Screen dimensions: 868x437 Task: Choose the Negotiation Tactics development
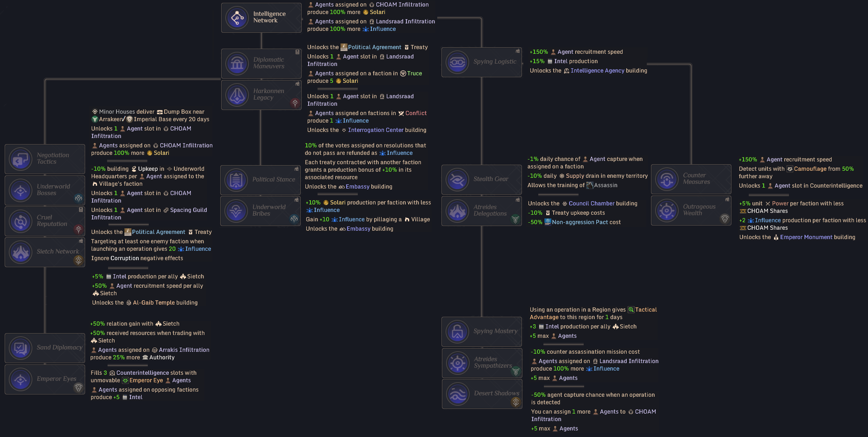tap(45, 159)
